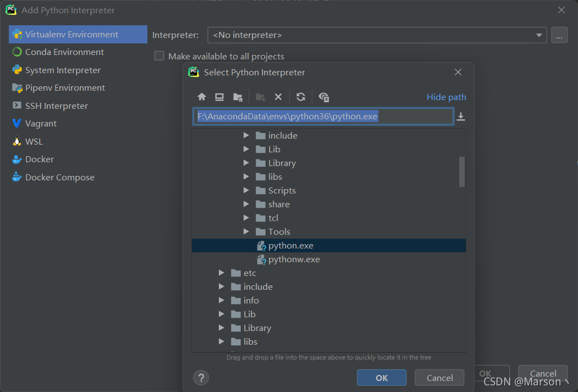Expand the nested include folder

point(246,136)
